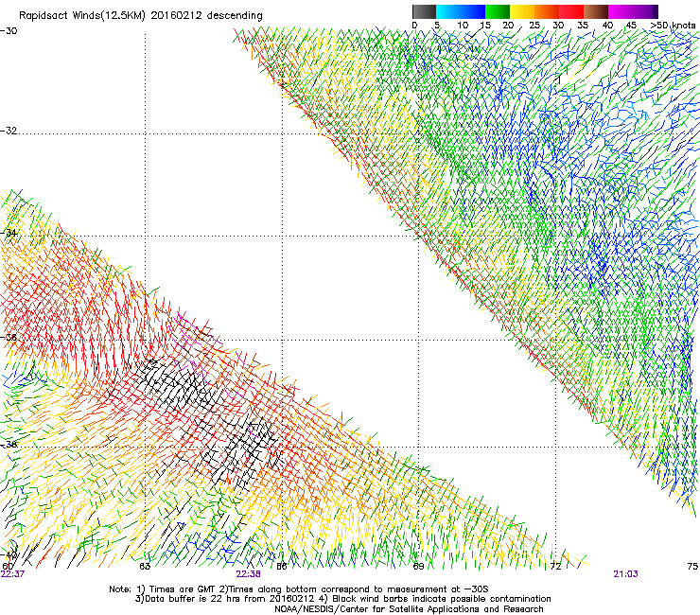Screen dimensions: 700x615
Task: Click the orange 25-30 knots legend swatch
Action: coord(547,11)
